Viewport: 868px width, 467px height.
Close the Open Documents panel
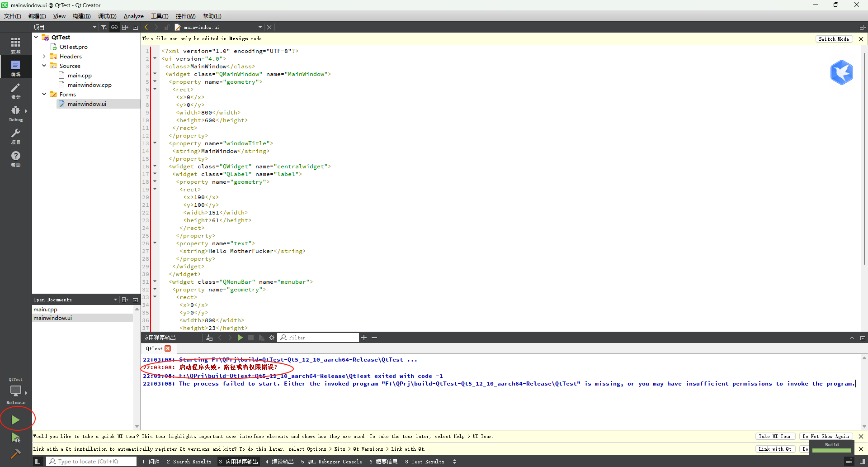[135, 300]
